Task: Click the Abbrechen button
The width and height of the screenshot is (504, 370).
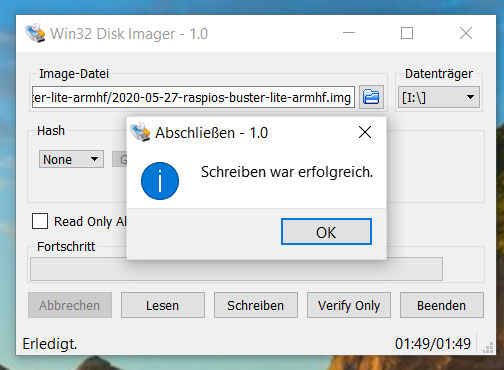Action: 70,305
